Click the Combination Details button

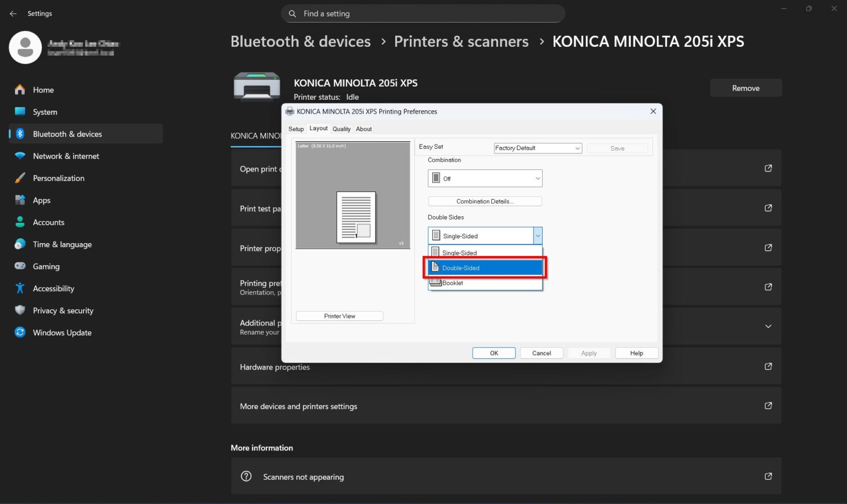point(485,201)
